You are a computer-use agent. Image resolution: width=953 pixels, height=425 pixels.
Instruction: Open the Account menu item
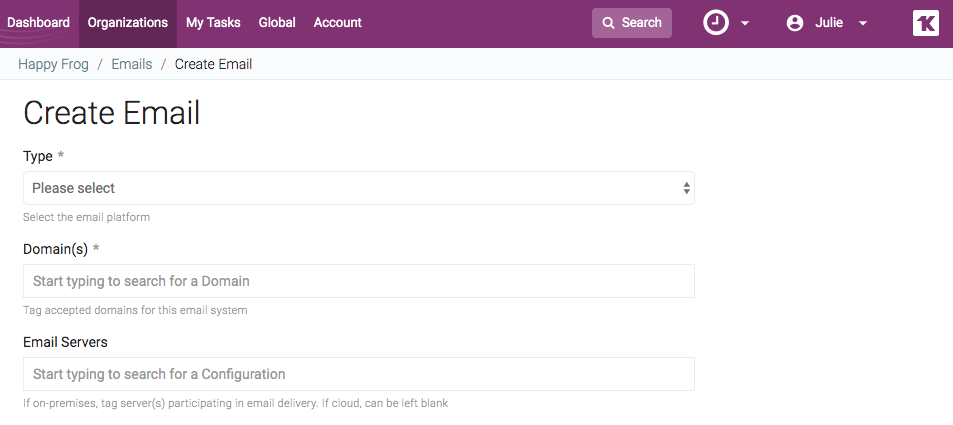tap(337, 23)
